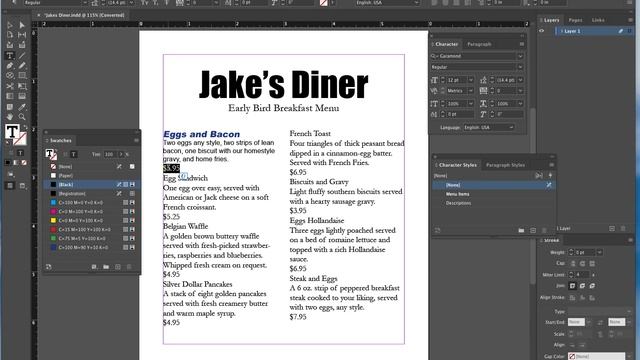Screen dimensions: 640x360
Task: Select the Direct Selection tool
Action: 22,25
